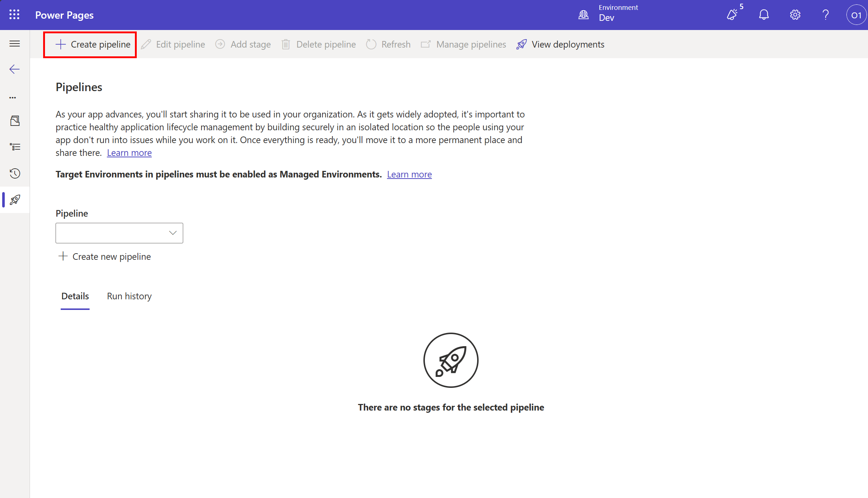Open the Environment Dev selector
This screenshot has width=868, height=498.
point(609,13)
